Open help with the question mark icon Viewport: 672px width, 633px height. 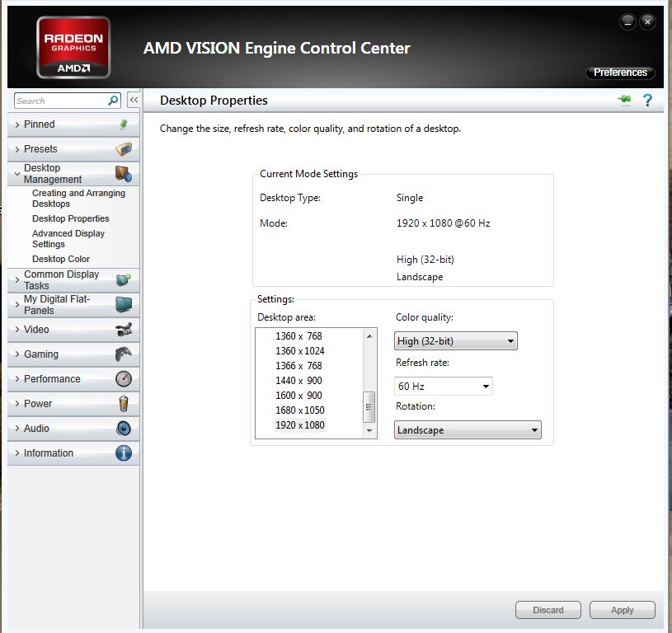pyautogui.click(x=647, y=101)
